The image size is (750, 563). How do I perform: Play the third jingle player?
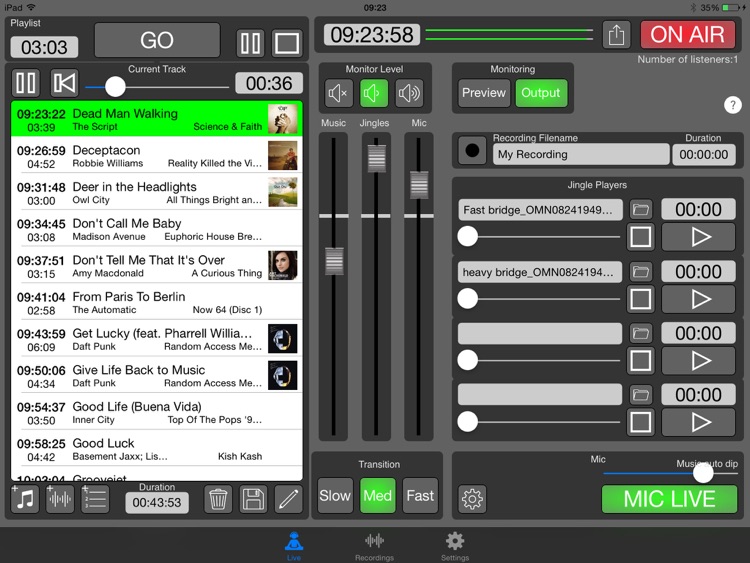point(698,361)
